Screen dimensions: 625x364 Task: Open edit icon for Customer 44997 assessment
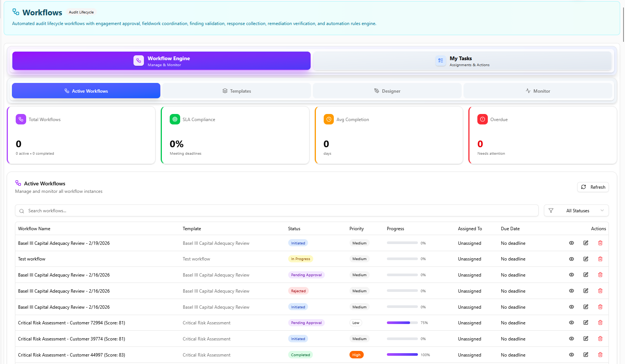(586, 355)
